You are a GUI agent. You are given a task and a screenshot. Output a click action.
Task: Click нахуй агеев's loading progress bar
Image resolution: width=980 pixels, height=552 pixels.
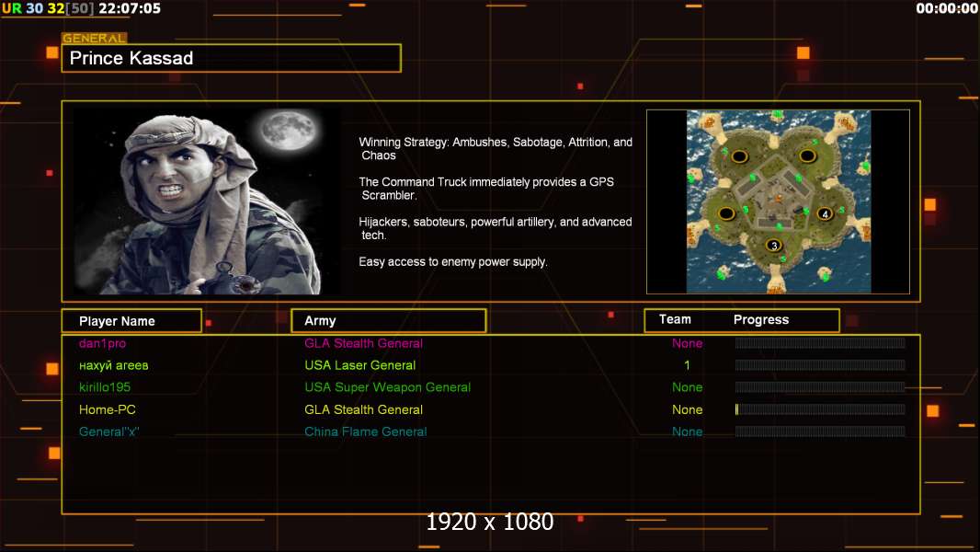pos(820,365)
